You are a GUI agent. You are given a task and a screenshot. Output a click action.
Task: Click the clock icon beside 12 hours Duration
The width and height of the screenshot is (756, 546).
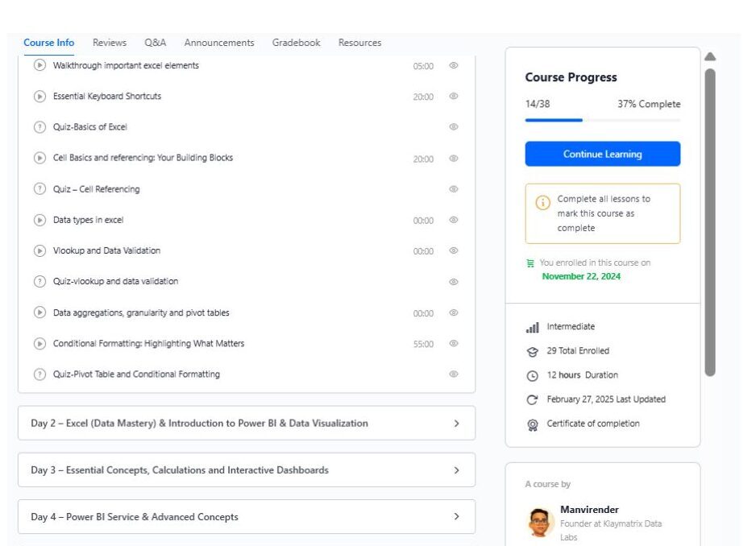click(x=532, y=376)
